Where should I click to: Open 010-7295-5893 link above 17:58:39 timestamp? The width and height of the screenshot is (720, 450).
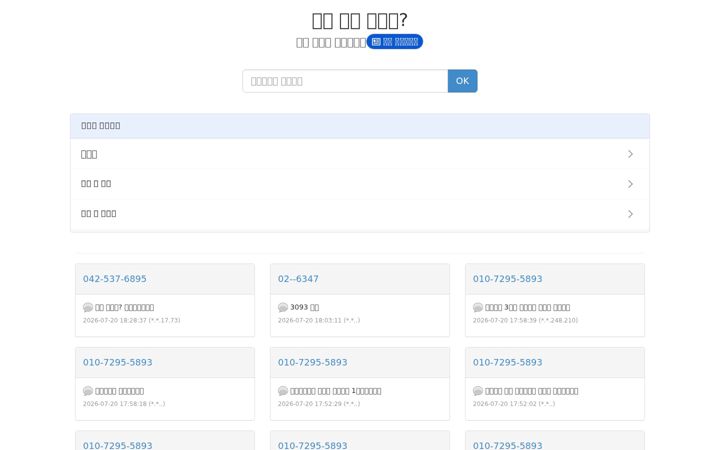click(507, 279)
